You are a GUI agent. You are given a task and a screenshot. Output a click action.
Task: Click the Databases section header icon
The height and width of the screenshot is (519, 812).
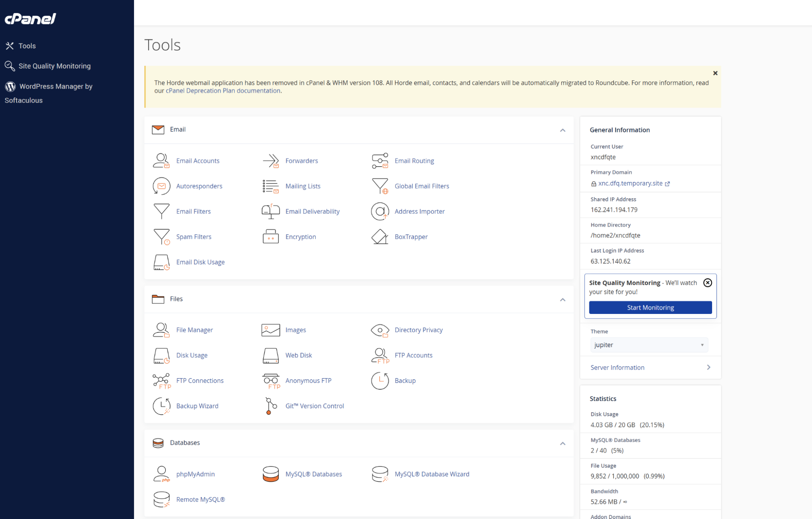pyautogui.click(x=158, y=443)
